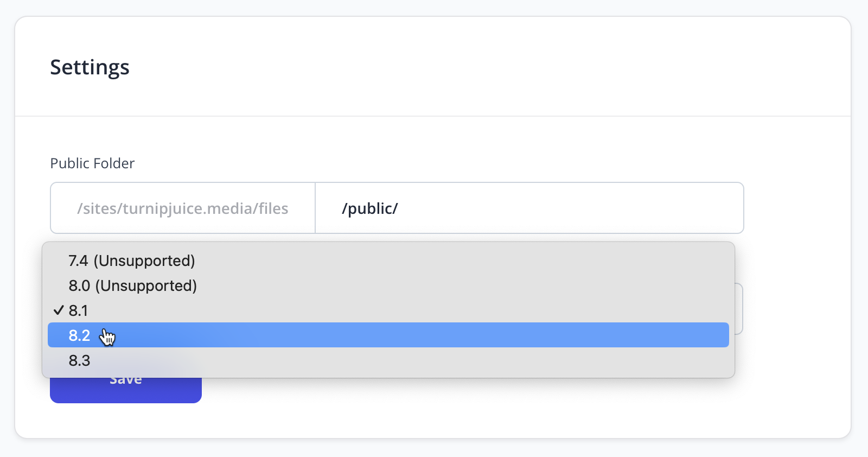Select the highlighted 8.2 option
The image size is (868, 457).
[388, 335]
